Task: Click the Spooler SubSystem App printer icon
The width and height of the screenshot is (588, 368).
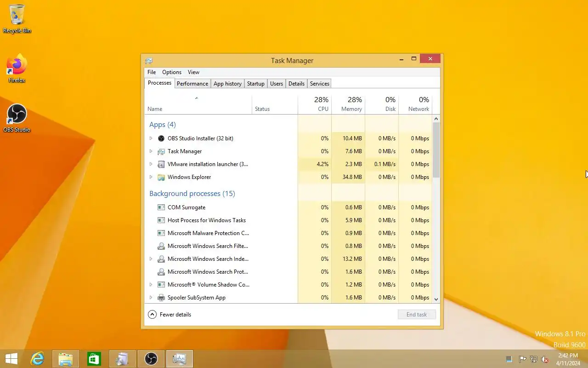Action: 161,298
